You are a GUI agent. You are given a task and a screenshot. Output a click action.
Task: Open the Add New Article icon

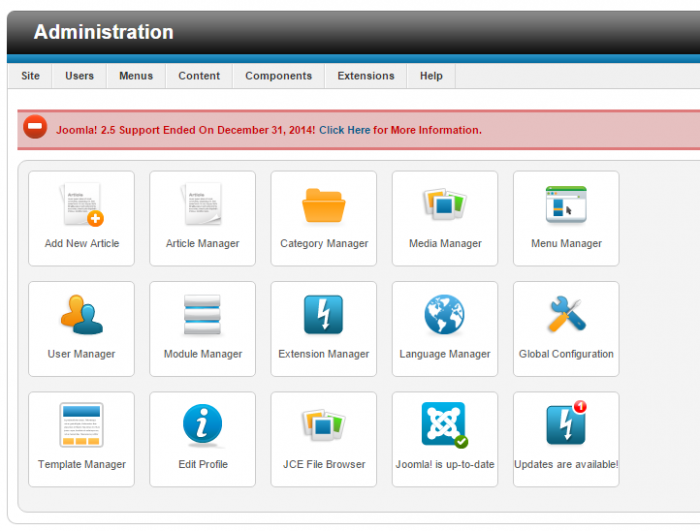pos(81,206)
